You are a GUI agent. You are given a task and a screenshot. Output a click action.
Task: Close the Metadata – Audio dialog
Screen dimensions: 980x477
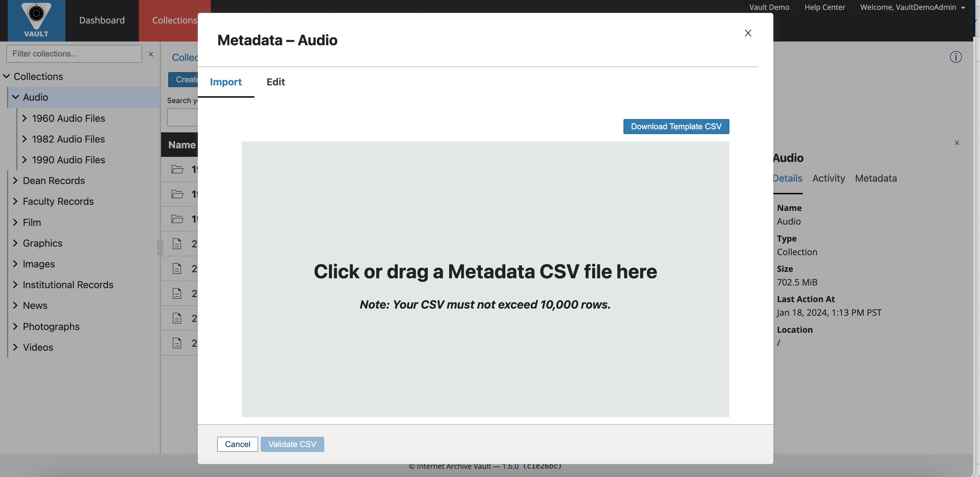click(x=747, y=33)
